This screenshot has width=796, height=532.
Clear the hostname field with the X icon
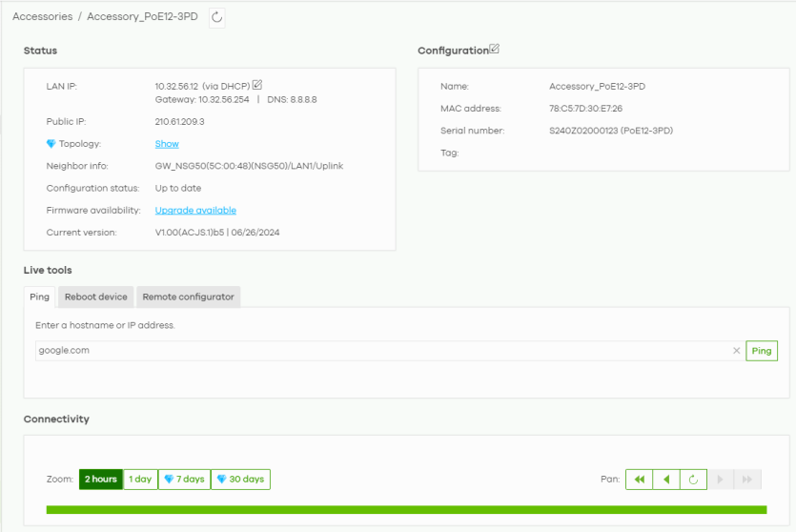[x=736, y=351]
